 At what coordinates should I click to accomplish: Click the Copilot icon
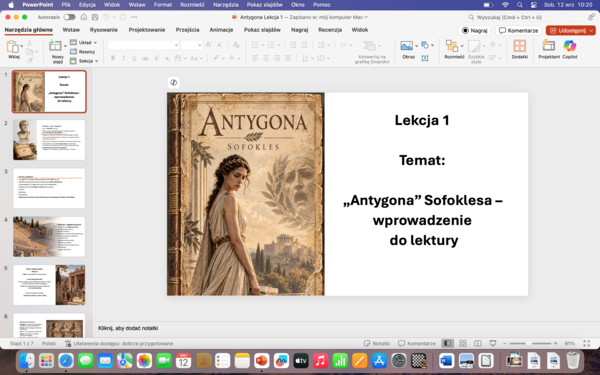click(x=570, y=46)
